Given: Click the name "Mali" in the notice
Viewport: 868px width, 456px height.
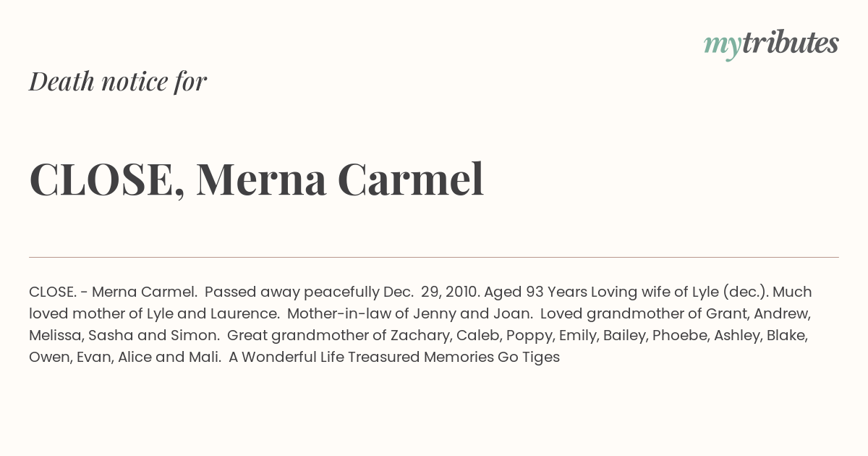Looking at the screenshot, I should click(203, 358).
